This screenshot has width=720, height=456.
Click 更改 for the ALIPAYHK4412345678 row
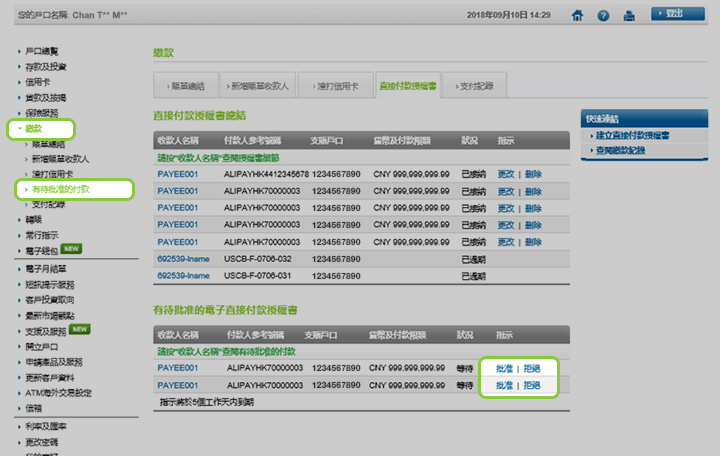(506, 174)
